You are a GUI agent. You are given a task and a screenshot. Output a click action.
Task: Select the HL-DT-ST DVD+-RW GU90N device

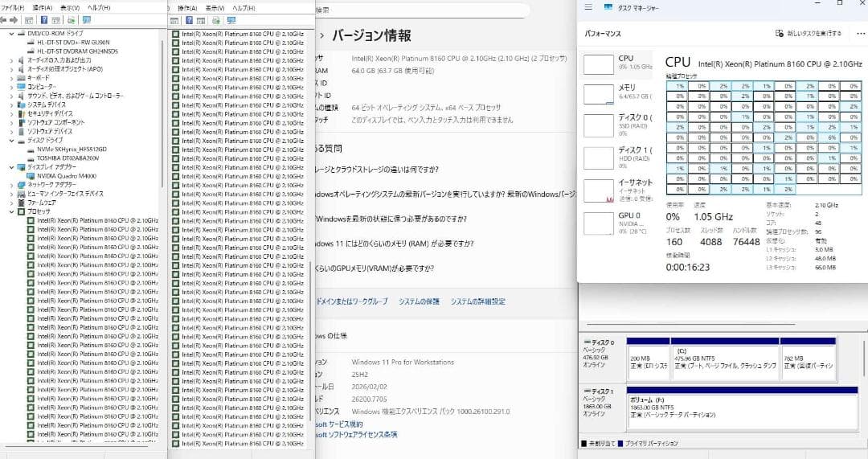[74, 42]
